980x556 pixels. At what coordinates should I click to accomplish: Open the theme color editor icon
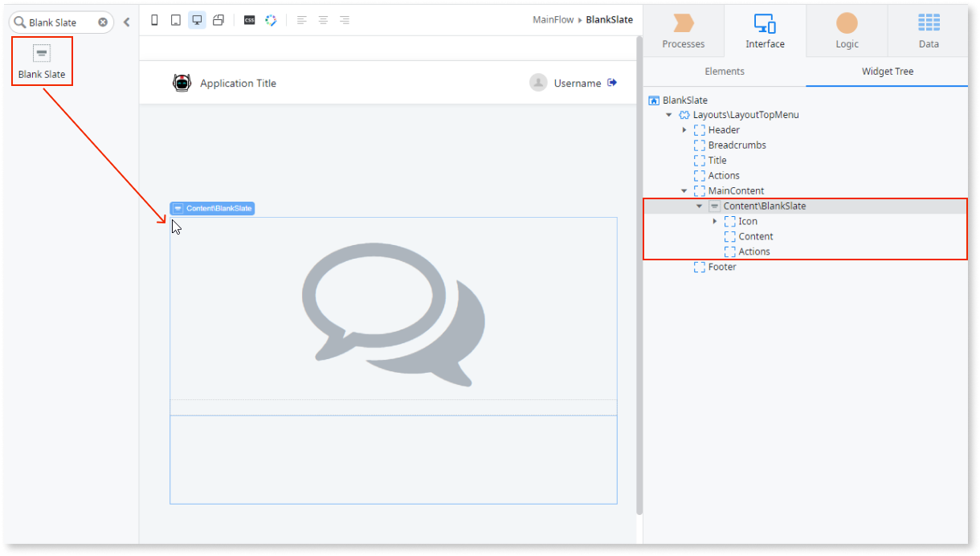coord(271,20)
